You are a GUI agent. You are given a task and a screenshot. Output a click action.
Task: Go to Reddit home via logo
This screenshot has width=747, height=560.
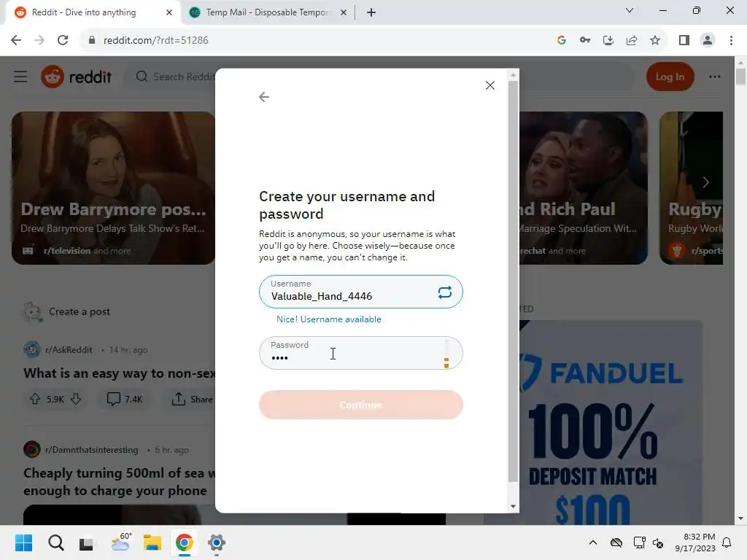pos(76,77)
